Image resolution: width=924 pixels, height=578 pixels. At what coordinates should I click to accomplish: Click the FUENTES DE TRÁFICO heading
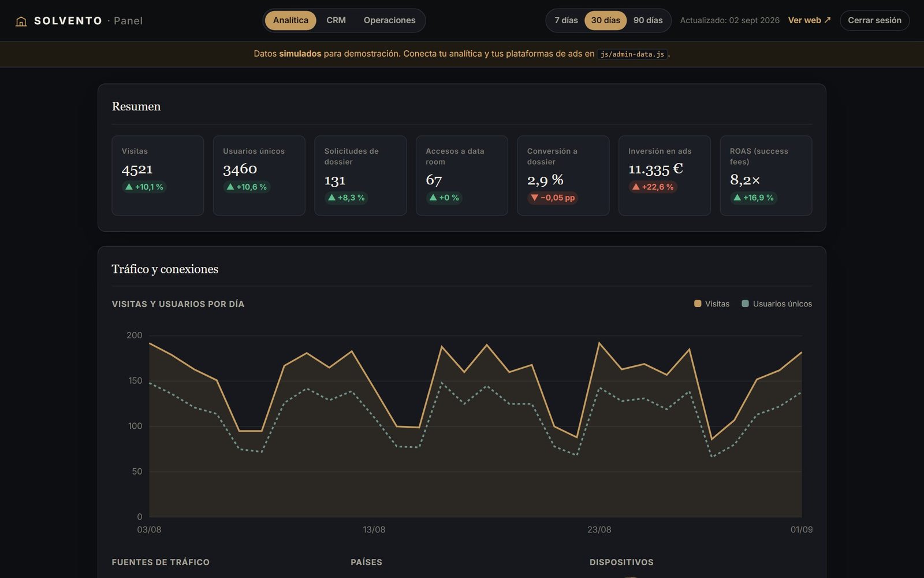click(x=161, y=562)
